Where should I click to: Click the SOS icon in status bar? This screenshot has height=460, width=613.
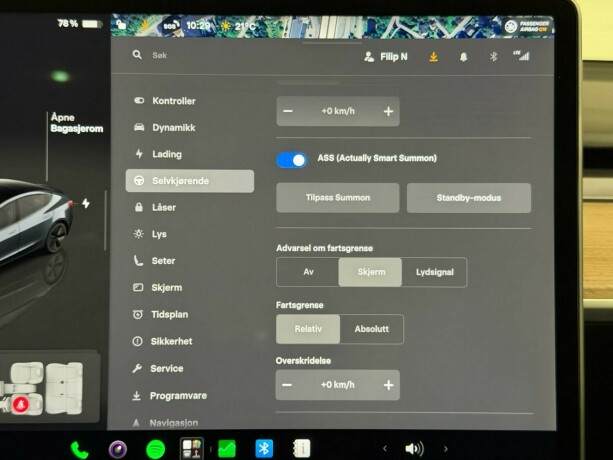click(171, 26)
